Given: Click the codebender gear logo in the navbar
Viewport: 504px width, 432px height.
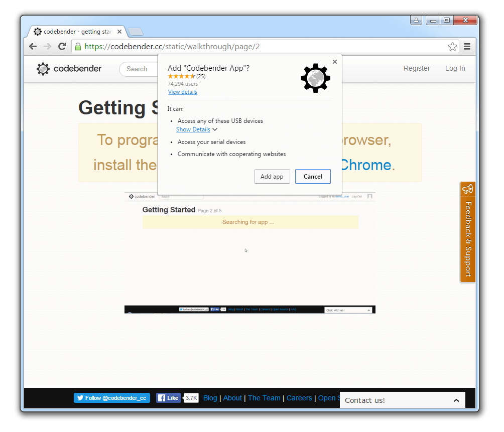Looking at the screenshot, I should [x=43, y=69].
